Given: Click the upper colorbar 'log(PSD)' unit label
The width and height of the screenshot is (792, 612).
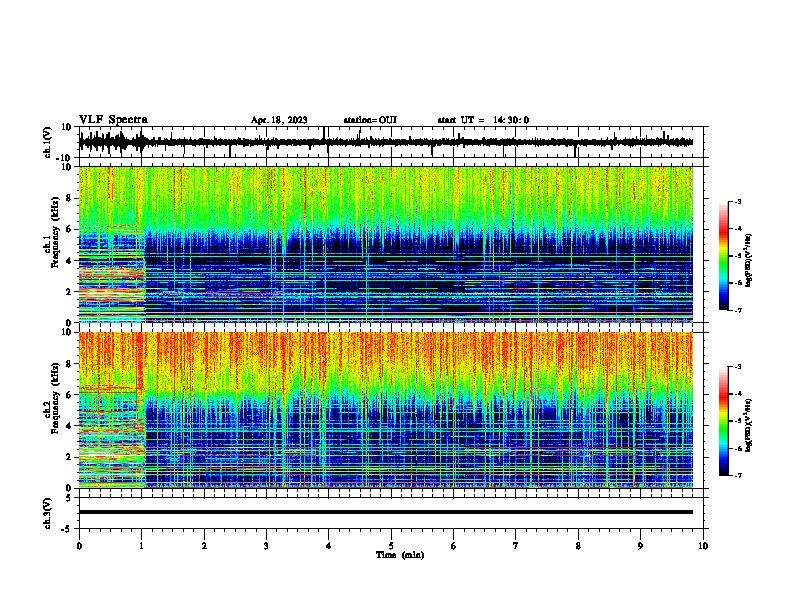Looking at the screenshot, I should click(x=750, y=260).
